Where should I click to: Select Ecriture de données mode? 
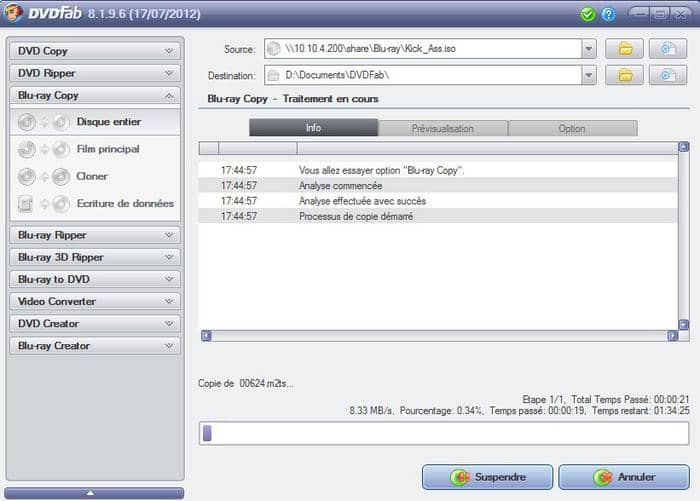click(95, 204)
